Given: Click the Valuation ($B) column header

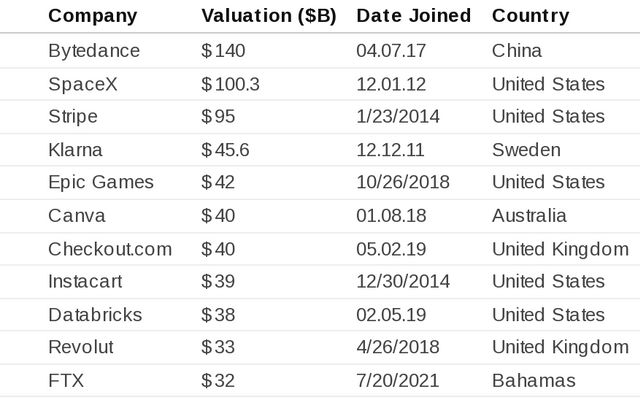Looking at the screenshot, I should [x=268, y=16].
